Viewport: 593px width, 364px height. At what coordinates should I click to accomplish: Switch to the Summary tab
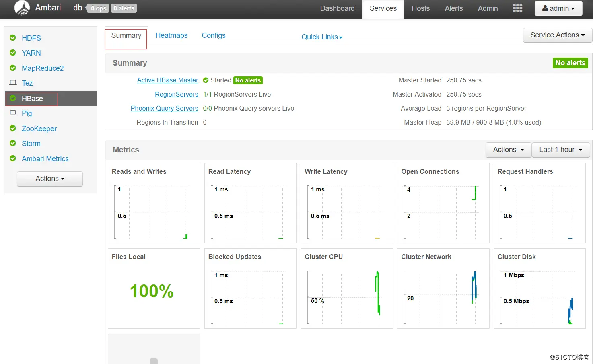point(126,35)
